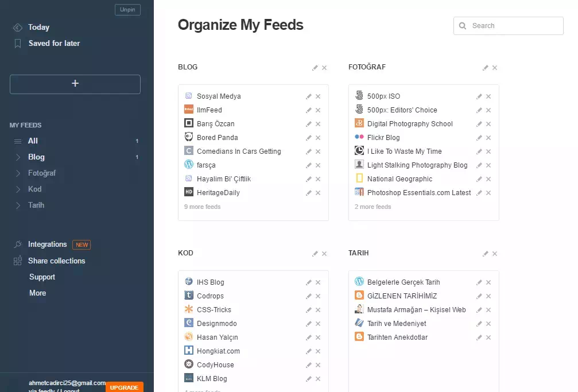This screenshot has height=392, width=578.
Task: Click the Integrations plug icon
Action: 18,244
